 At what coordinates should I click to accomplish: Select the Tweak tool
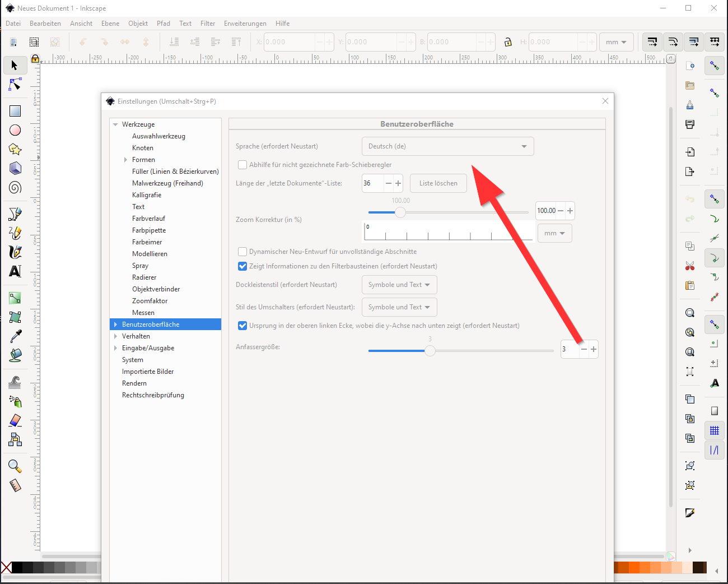pos(15,382)
